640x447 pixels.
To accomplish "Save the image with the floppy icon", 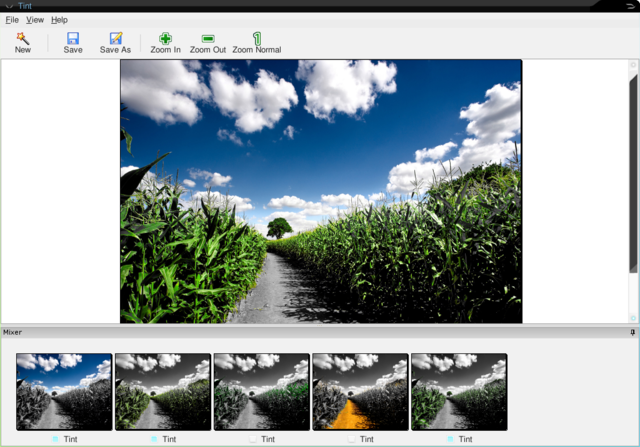I will [73, 38].
